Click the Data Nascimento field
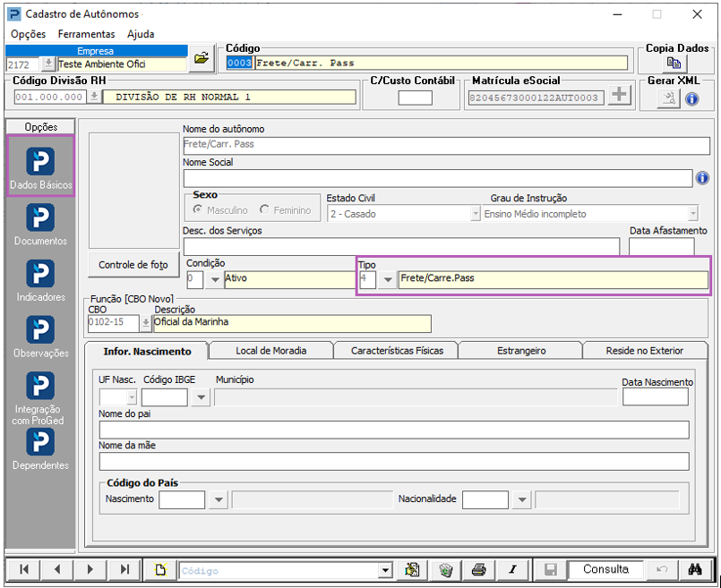Image resolution: width=721 pixels, height=588 pixels. [656, 396]
